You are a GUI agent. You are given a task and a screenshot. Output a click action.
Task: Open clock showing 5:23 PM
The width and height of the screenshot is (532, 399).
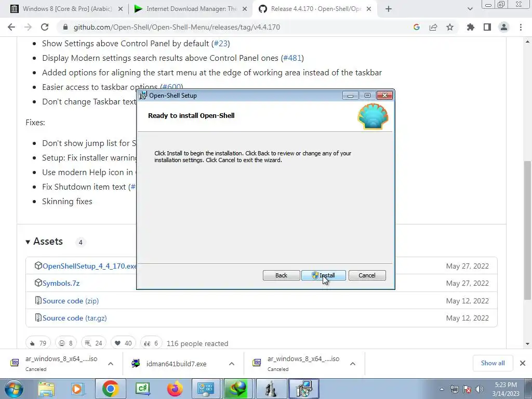coord(506,389)
